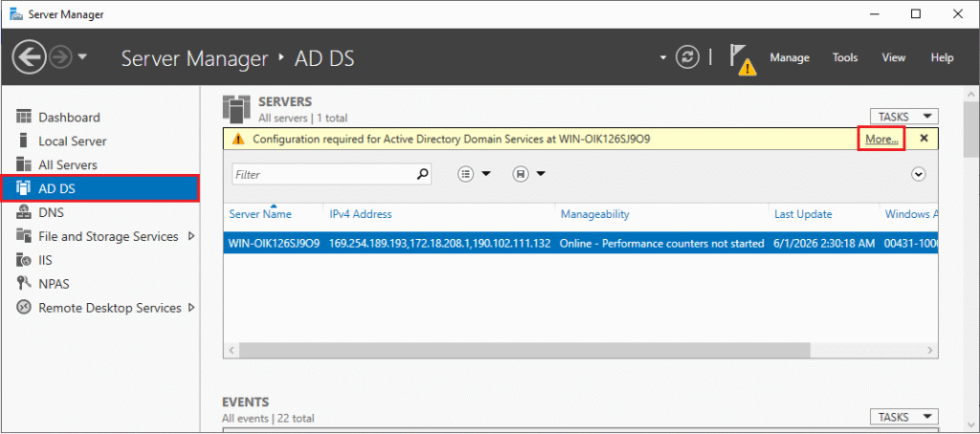The width and height of the screenshot is (980, 434).
Task: Expand File and Storage Services arrow
Action: point(191,236)
